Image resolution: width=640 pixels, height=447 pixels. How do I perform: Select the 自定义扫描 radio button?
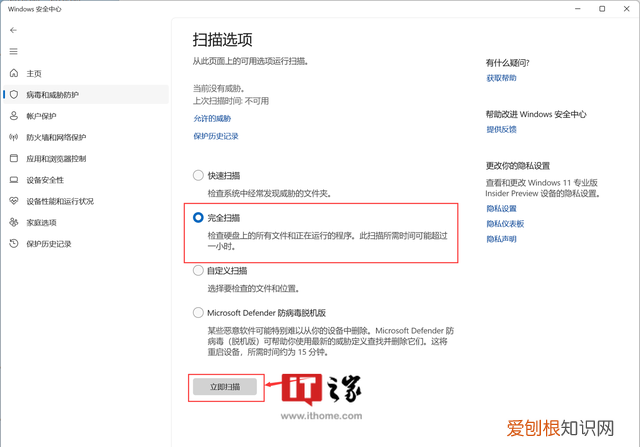click(x=198, y=270)
